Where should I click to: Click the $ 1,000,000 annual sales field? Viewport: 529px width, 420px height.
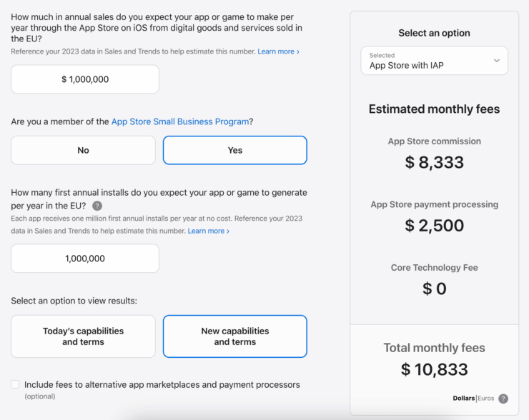85,79
